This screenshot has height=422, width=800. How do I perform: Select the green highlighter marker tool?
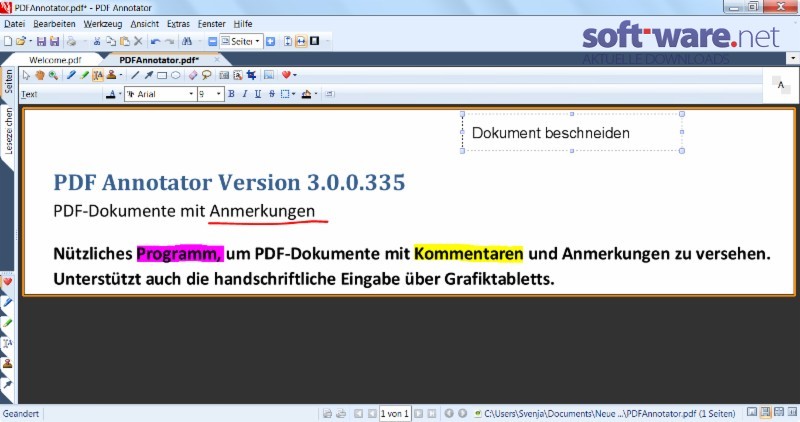coord(85,76)
